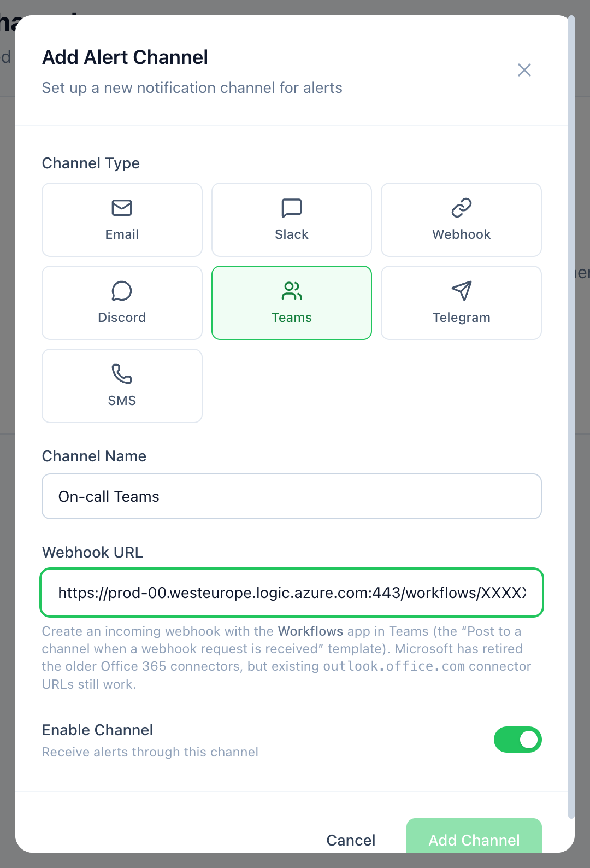Edit the Channel Name field
This screenshot has height=868, width=590.
pyautogui.click(x=292, y=496)
